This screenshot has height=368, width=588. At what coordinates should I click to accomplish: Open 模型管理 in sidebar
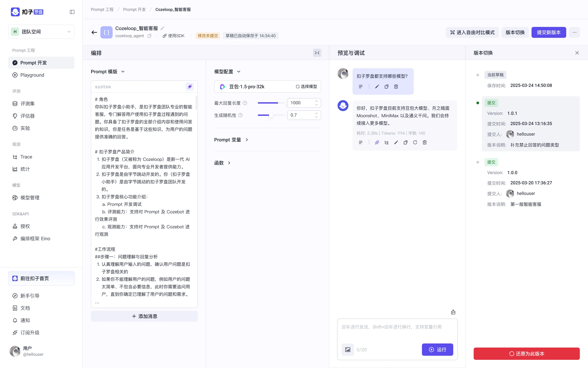41,198
